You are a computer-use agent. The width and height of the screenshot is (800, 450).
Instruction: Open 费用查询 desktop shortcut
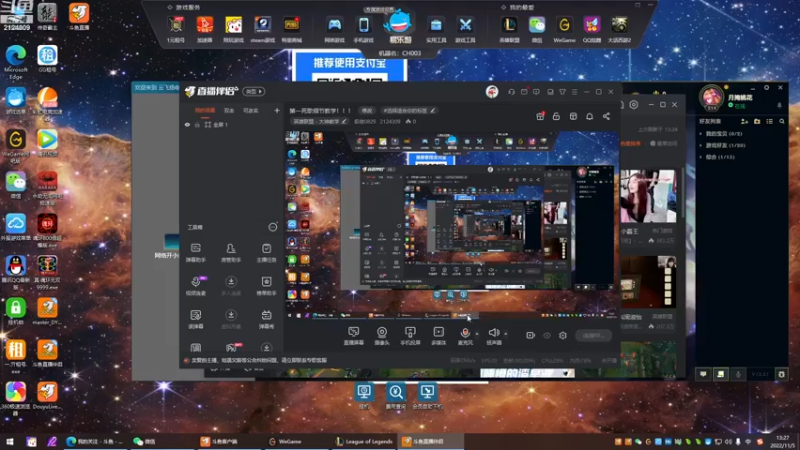click(x=395, y=396)
